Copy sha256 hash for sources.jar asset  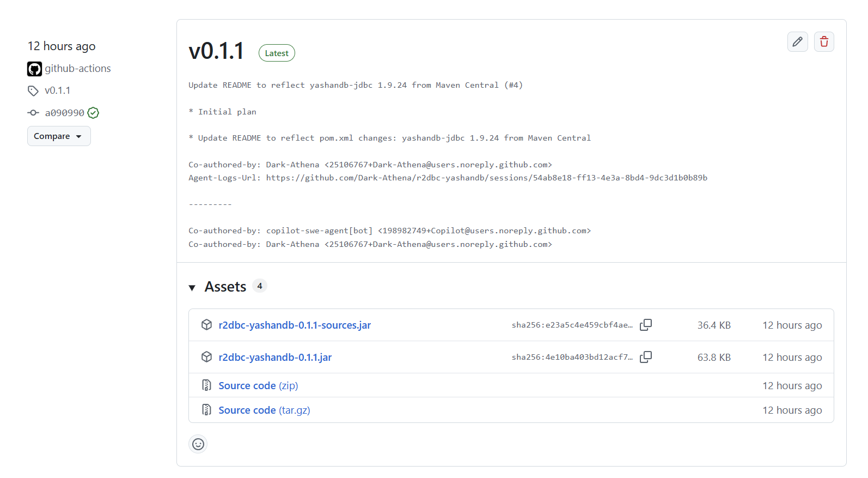pos(646,325)
